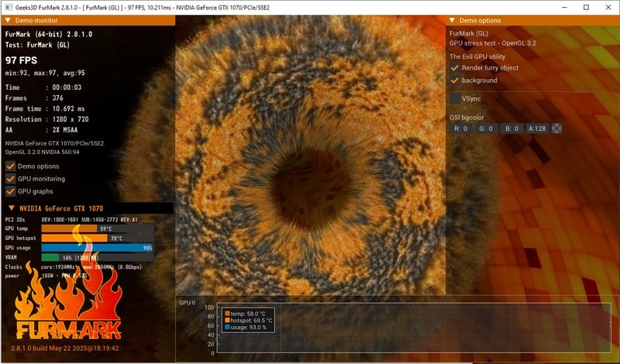The image size is (620, 364).
Task: Click the blue usage legend square in the graph
Action: pyautogui.click(x=227, y=327)
